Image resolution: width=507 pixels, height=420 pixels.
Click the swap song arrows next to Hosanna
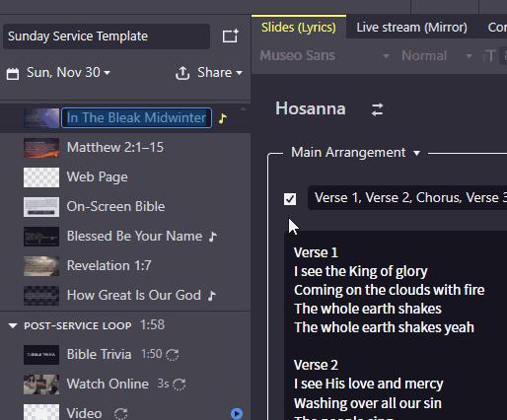pos(377,109)
